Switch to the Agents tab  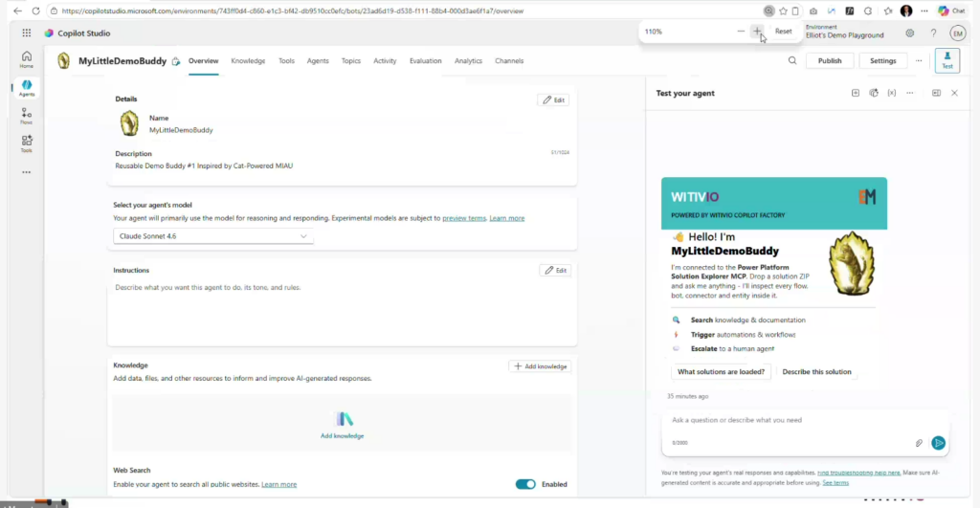[x=318, y=60]
